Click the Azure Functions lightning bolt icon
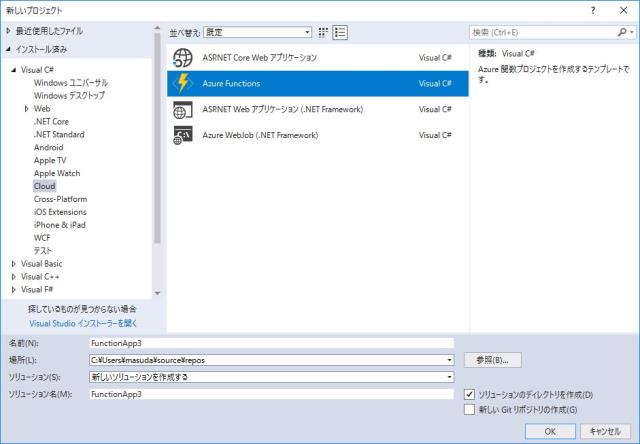The width and height of the screenshot is (640, 444). [x=183, y=83]
